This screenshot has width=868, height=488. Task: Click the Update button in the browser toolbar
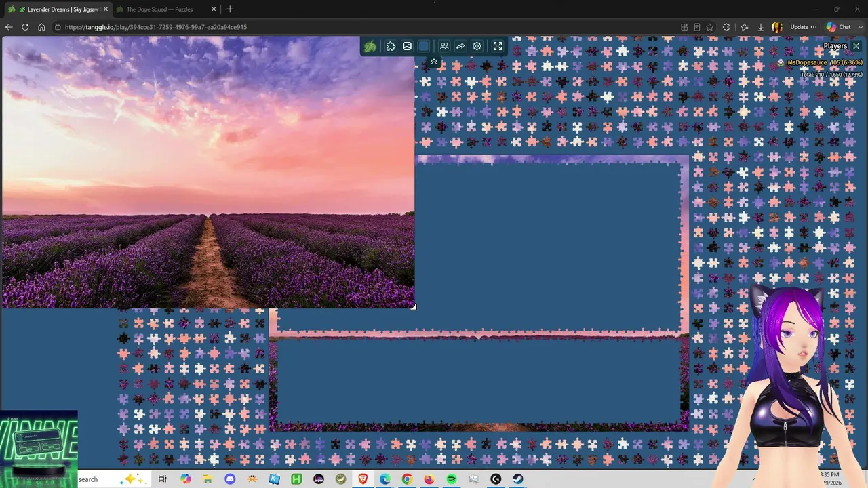click(803, 27)
